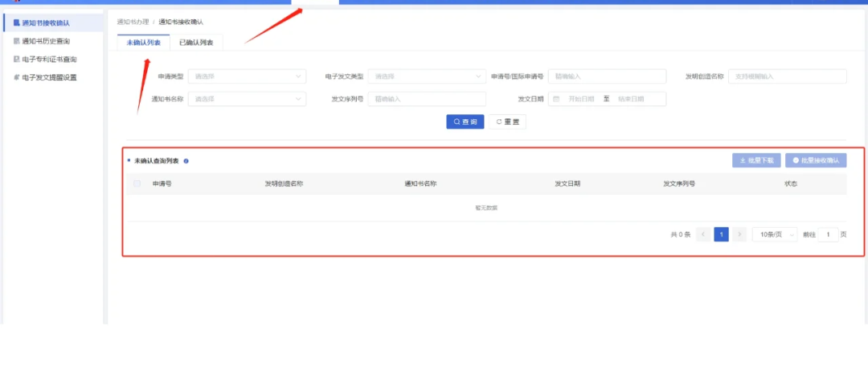868x371 pixels.
Task: Click the 通知书历史查询 sidebar icon
Action: (x=17, y=41)
